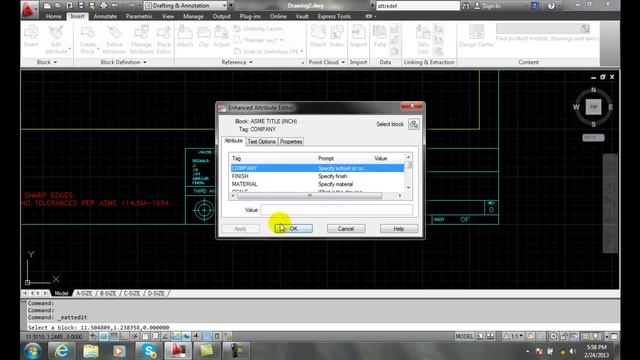This screenshot has height=360, width=640.
Task: Click the Select block icon in dialog
Action: pos(413,124)
